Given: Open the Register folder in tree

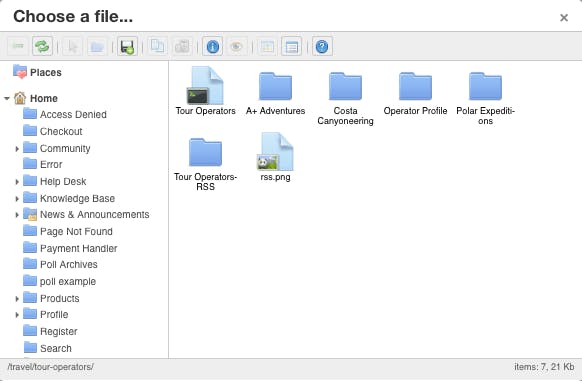Looking at the screenshot, I should [50, 331].
